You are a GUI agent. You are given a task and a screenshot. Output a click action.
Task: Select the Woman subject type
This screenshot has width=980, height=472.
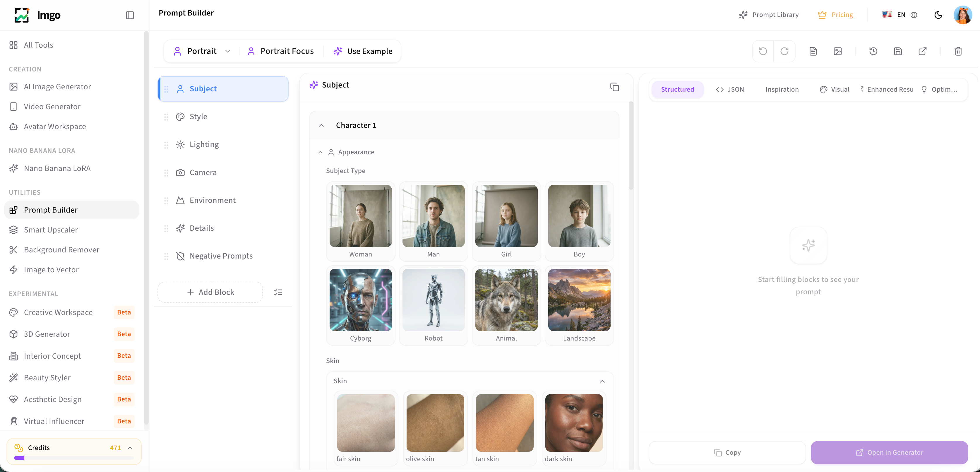[x=360, y=221]
